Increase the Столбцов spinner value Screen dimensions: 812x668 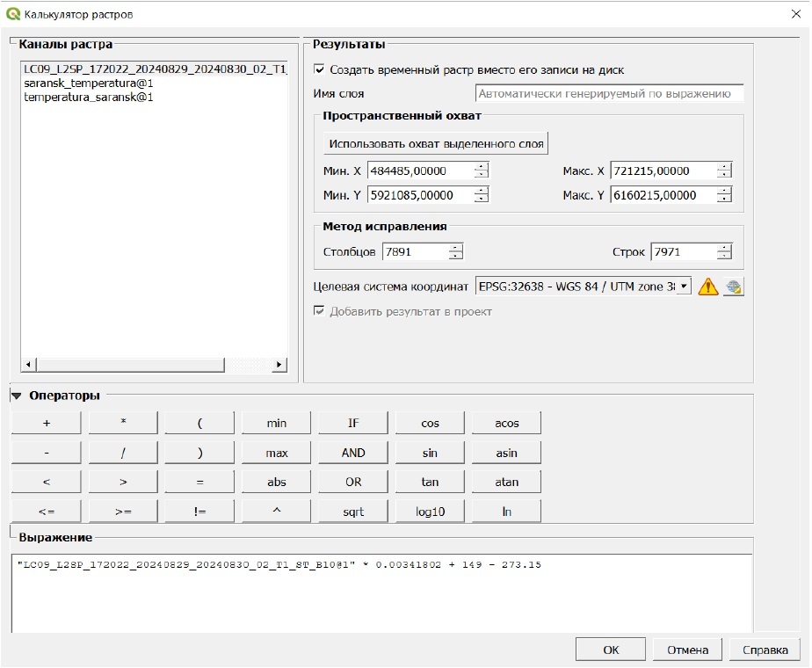455,248
